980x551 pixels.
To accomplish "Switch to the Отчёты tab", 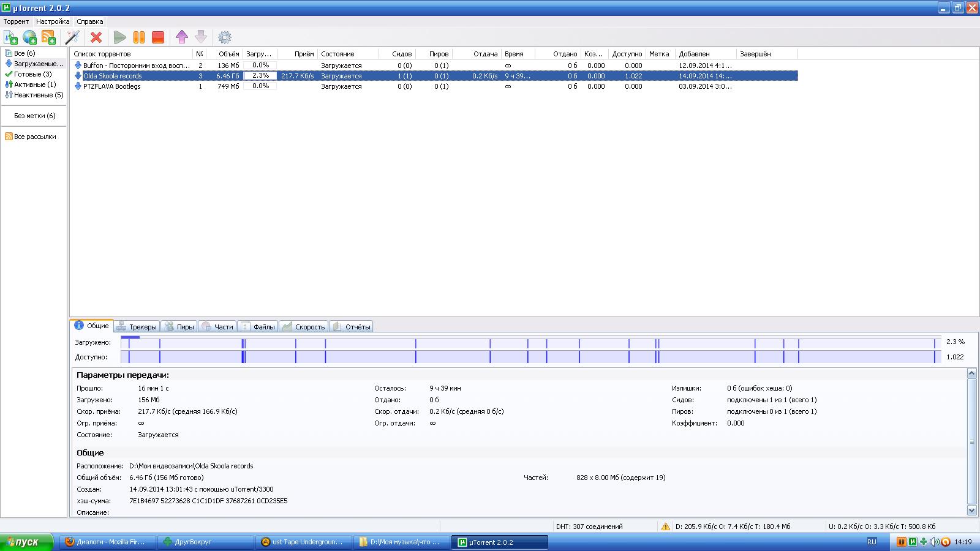I will (351, 327).
